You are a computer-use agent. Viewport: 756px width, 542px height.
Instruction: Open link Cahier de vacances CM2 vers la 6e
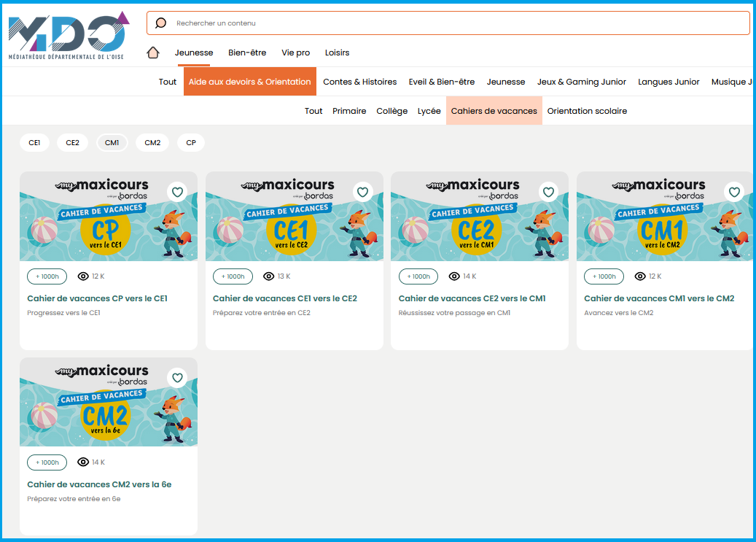99,484
